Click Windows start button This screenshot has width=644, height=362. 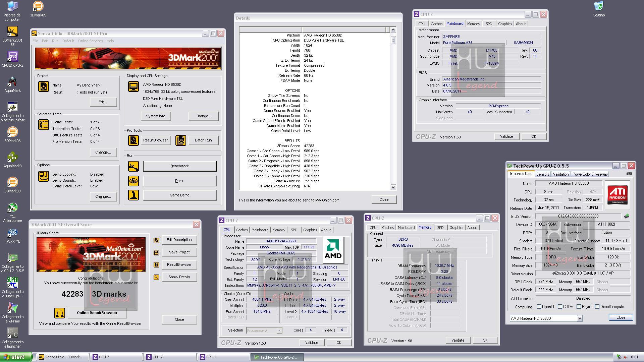[x=16, y=357]
